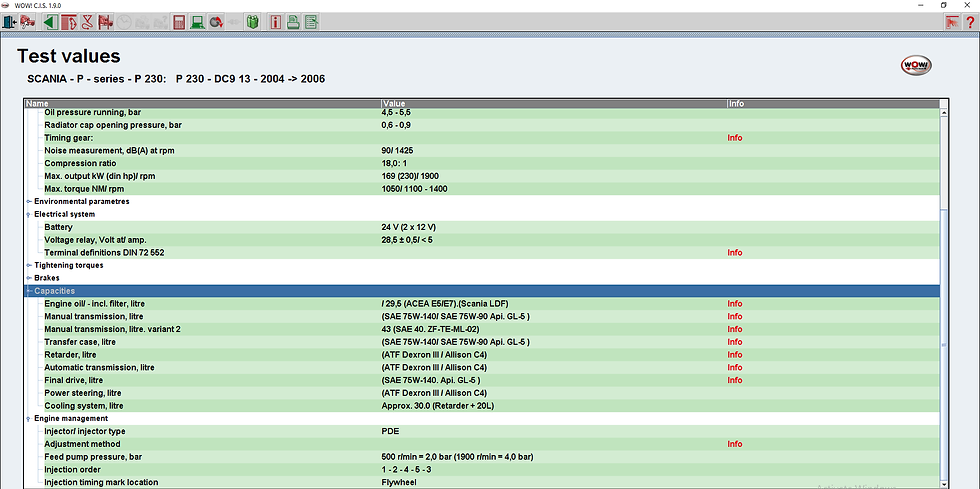The image size is (980, 489).
Task: Click the Name column header
Action: pos(203,103)
